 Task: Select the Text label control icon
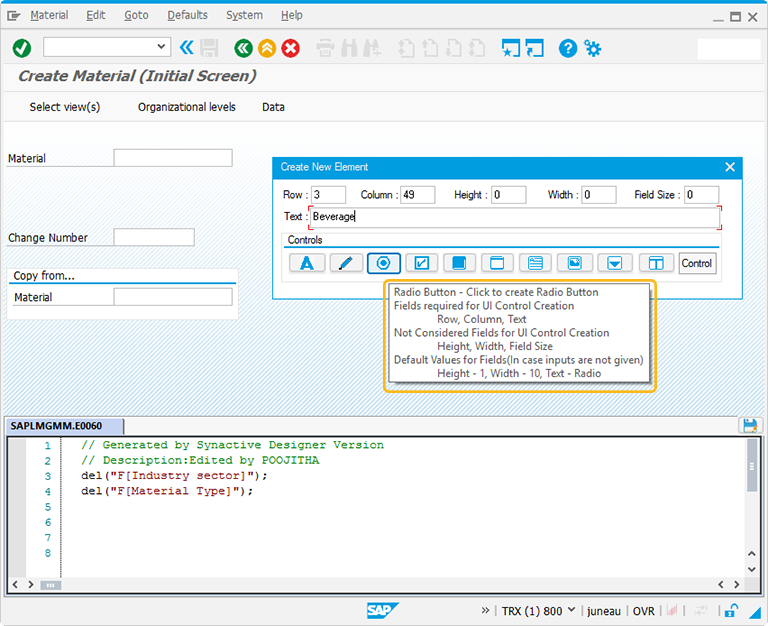tap(307, 263)
